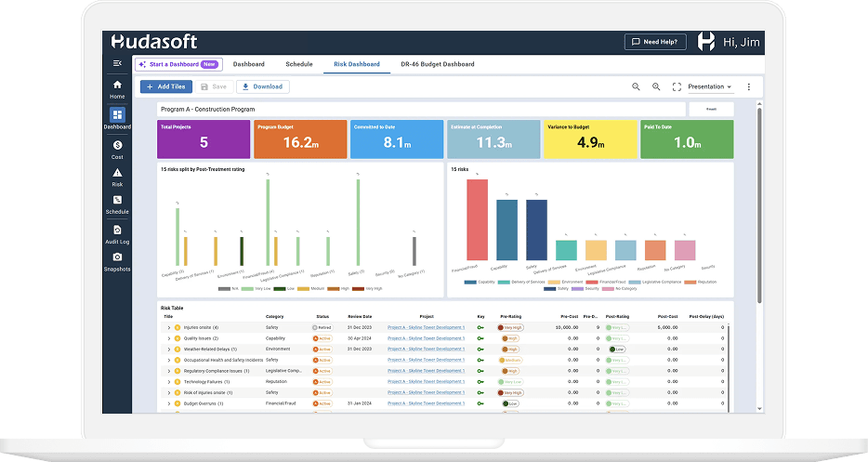Open the Risk warning icon in sidebar
Image resolution: width=868 pixels, height=462 pixels.
(x=117, y=173)
